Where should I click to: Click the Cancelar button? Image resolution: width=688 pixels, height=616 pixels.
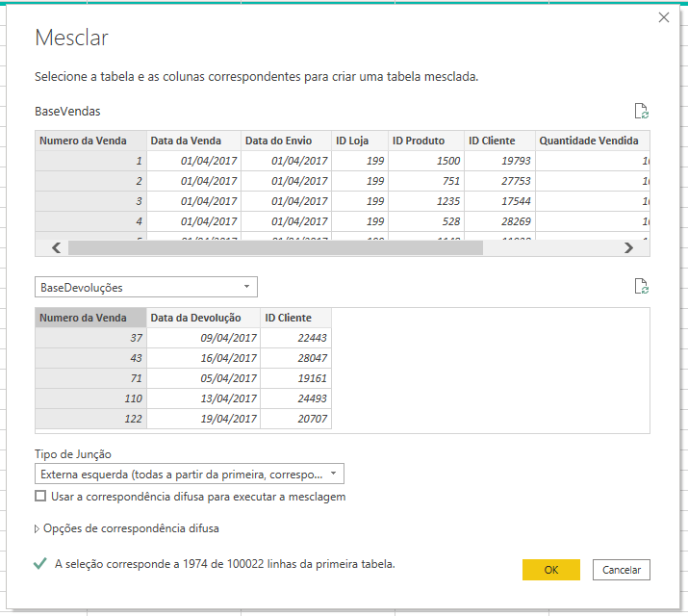622,570
